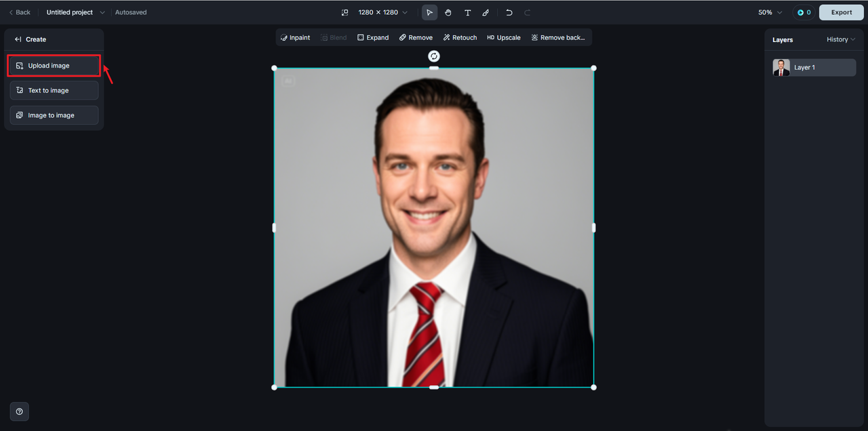Click the redo arrow
This screenshot has width=868, height=431.
[x=528, y=12]
